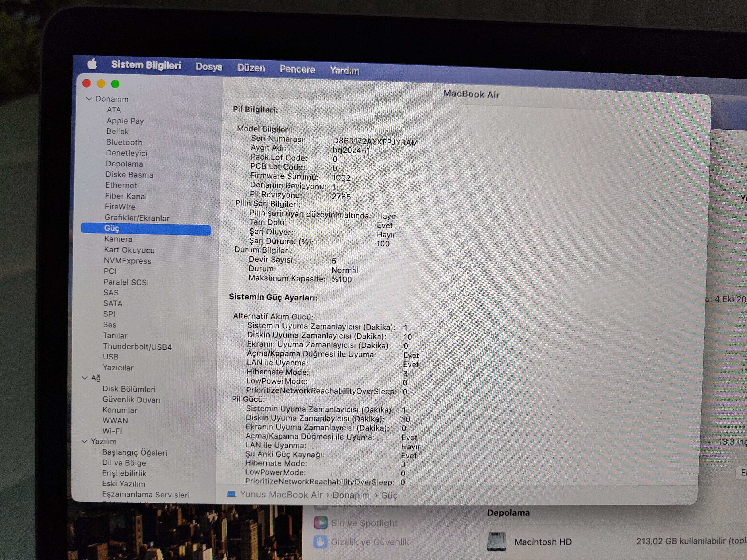Open the Pencere menu
747x560 pixels.
[x=297, y=69]
